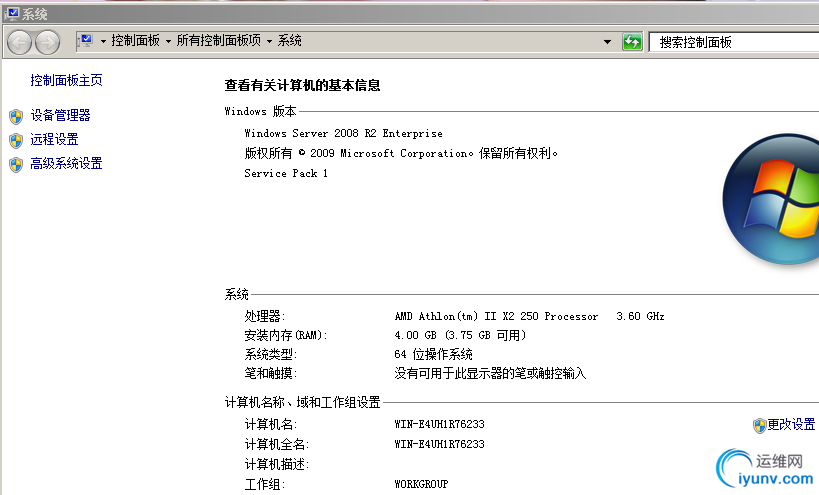Screen dimensions: 819x495
Task: Click the full computer name beside 计算机全名:
Action: [x=439, y=444]
